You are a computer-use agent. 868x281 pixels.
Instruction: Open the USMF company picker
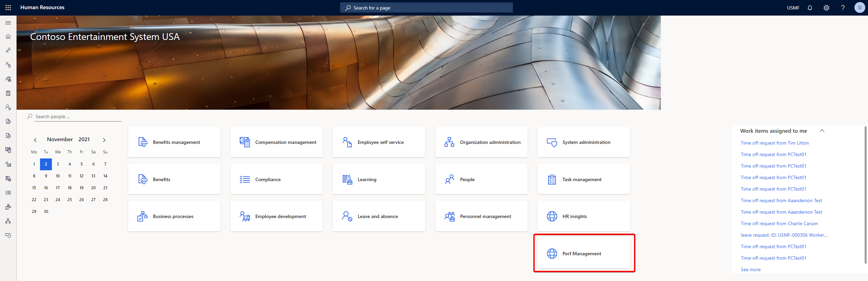click(x=793, y=8)
